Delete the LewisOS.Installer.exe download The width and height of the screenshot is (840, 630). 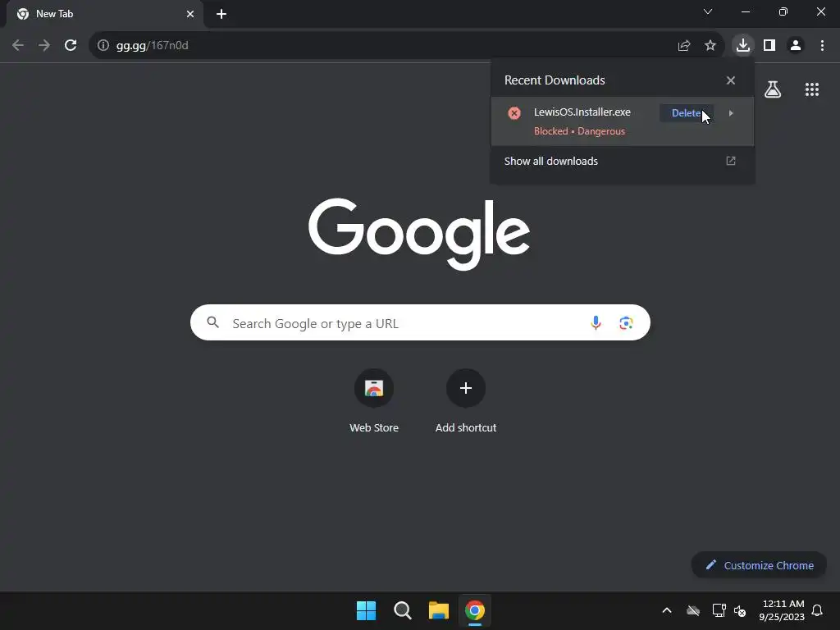click(x=687, y=113)
